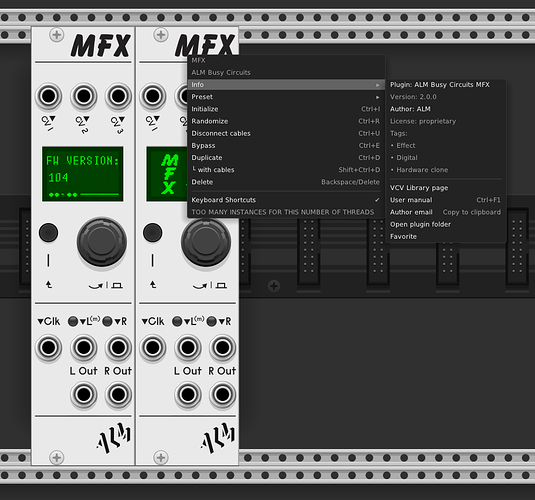
Task: Click the R input jack on left MFX
Action: coord(118,348)
